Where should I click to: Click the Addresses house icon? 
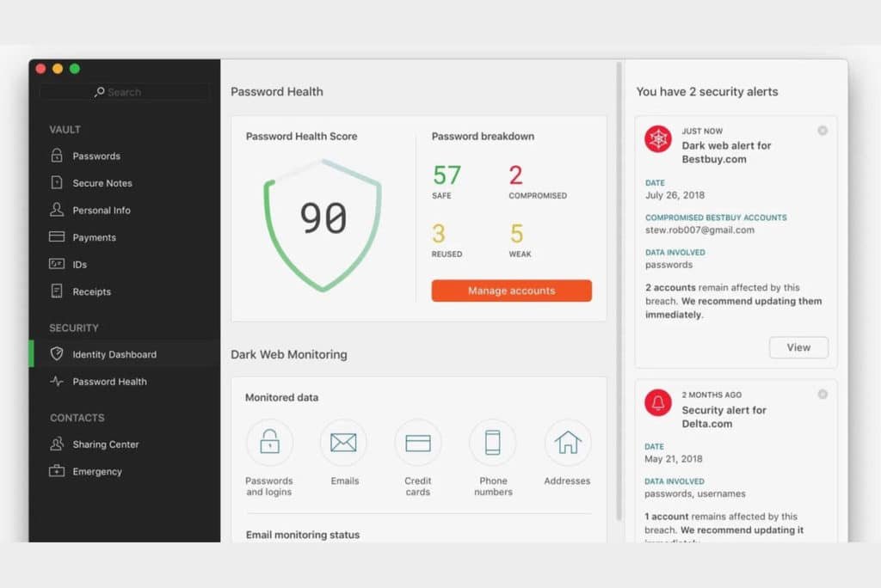click(x=568, y=443)
